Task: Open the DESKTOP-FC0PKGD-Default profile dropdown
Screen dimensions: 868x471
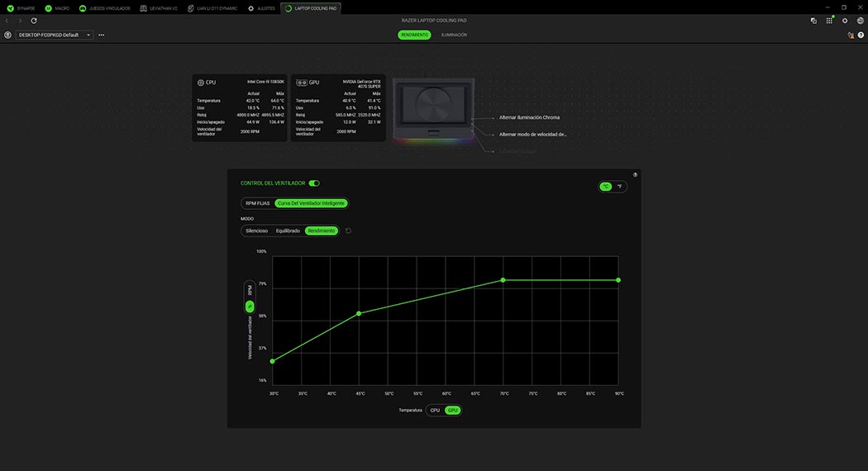Action: point(54,35)
